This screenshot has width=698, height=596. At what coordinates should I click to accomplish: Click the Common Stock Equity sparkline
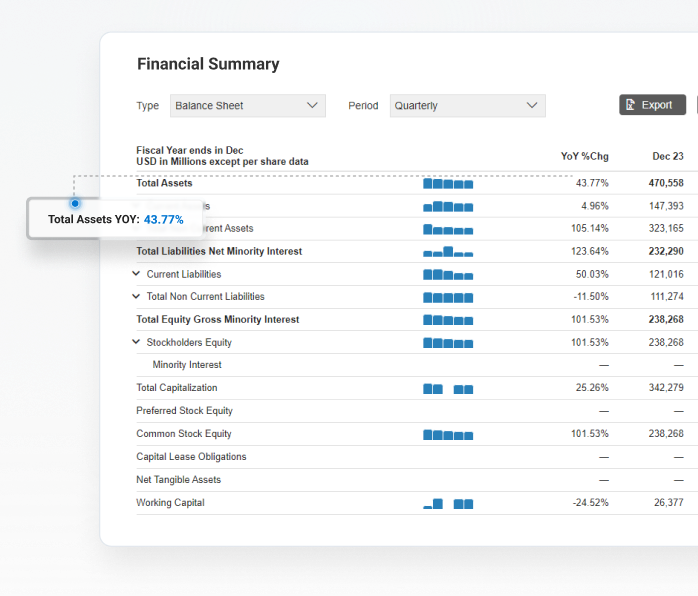(x=448, y=435)
